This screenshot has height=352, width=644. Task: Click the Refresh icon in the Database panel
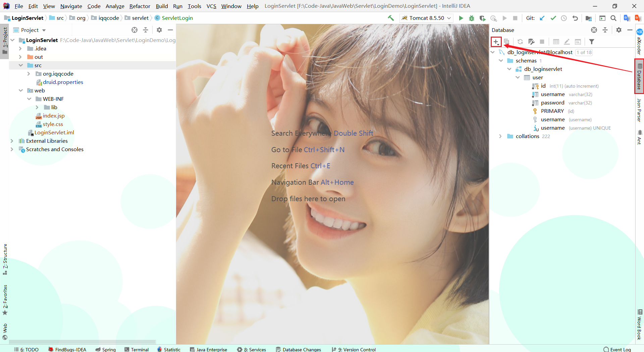[520, 42]
